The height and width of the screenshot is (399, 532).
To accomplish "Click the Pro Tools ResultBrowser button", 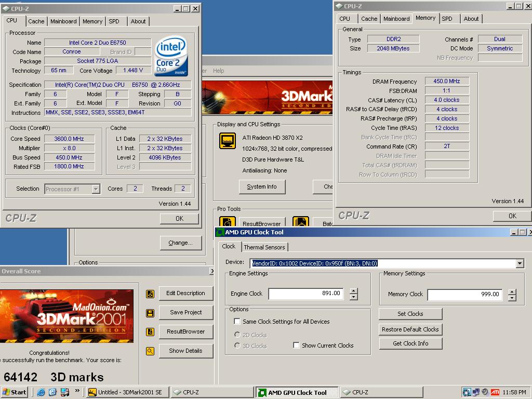I will (262, 223).
